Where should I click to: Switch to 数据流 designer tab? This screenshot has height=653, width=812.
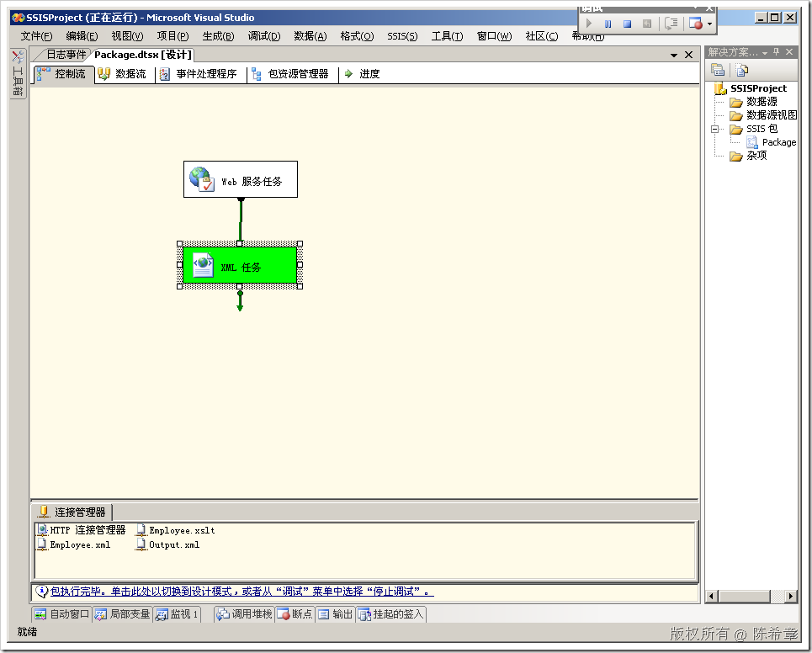[x=125, y=74]
